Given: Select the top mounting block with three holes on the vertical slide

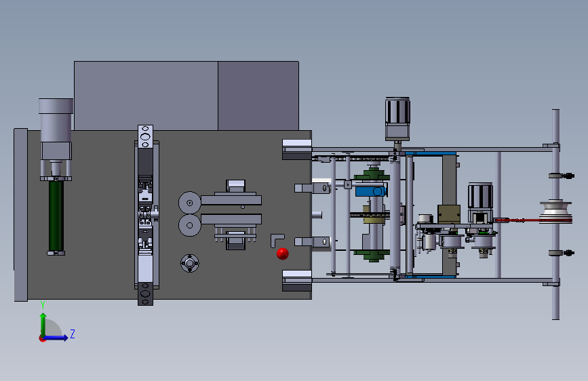Looking at the screenshot, I should [x=146, y=136].
